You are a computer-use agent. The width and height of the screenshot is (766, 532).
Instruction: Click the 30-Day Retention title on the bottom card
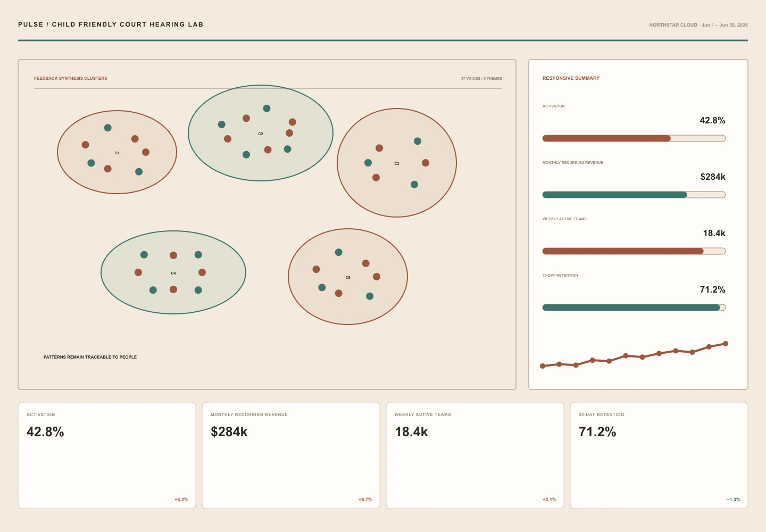click(x=602, y=414)
